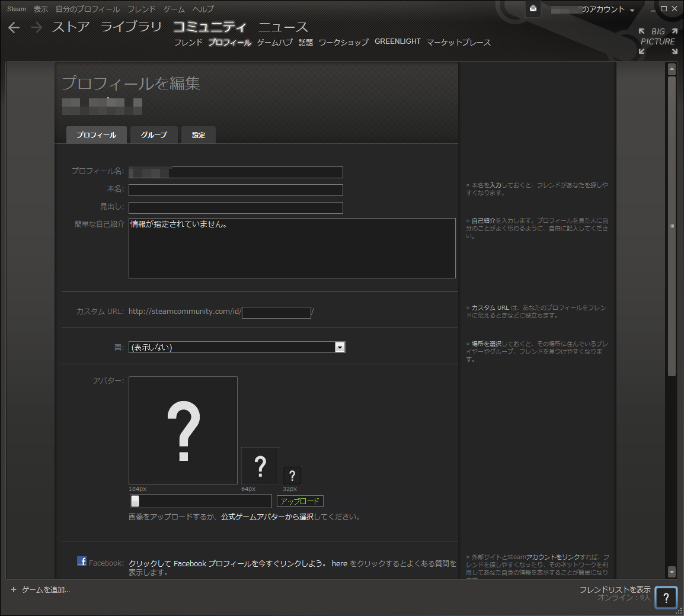Open the グループ tab

click(x=154, y=135)
